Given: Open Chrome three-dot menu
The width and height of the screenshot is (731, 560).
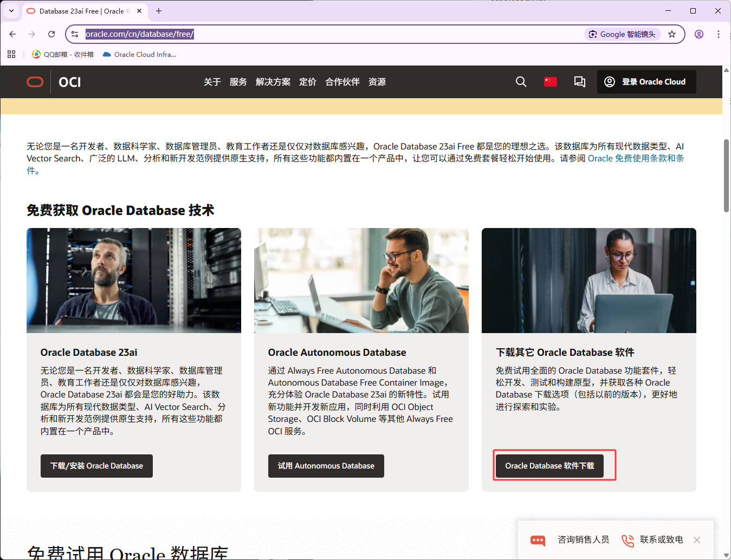Looking at the screenshot, I should tap(719, 34).
